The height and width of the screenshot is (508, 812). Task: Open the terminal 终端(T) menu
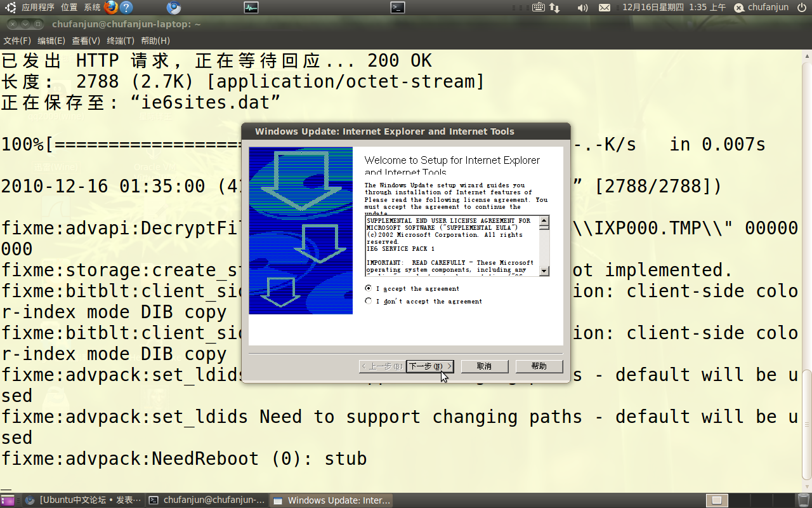[x=121, y=41]
